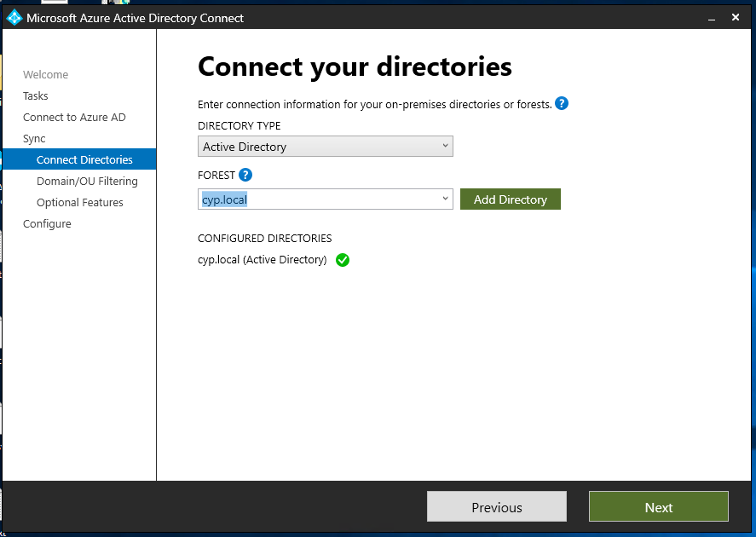
Task: Select Welcome in the sidebar
Action: click(46, 75)
